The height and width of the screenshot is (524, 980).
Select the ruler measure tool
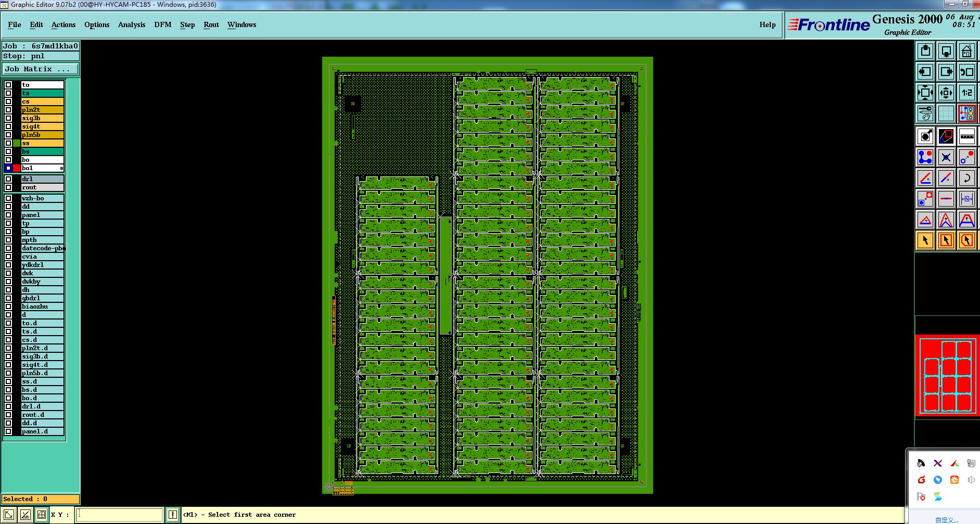967,136
